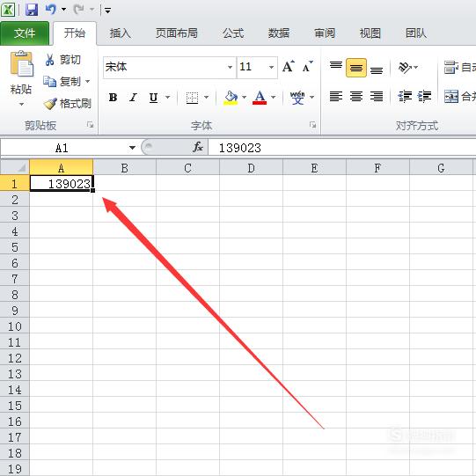The image size is (476, 476).
Task: Click 剪切 (Cut) with scissors icon
Action: click(62, 60)
